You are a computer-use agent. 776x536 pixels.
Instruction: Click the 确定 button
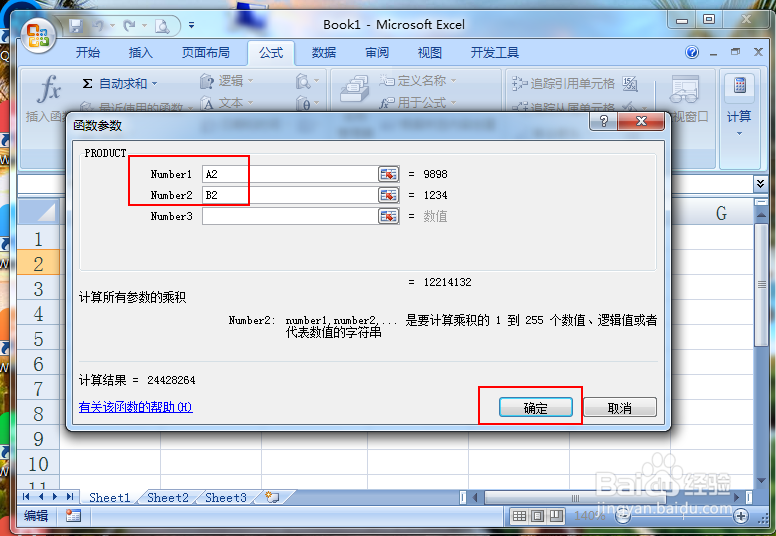point(535,408)
